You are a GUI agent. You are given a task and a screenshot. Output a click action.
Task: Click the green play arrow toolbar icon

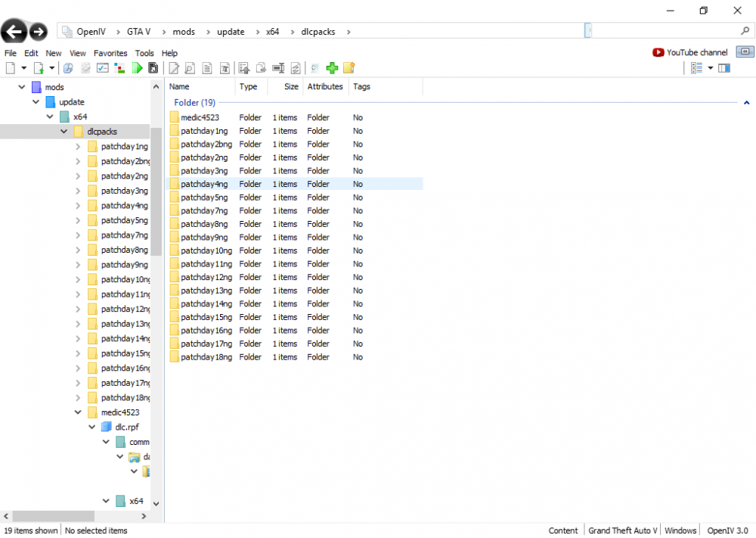click(137, 68)
